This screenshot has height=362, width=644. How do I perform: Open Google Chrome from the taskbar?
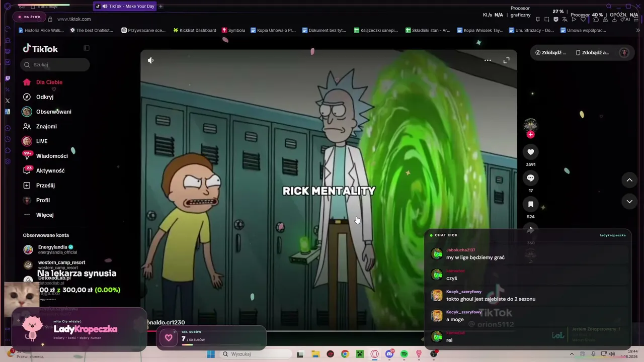345,354
